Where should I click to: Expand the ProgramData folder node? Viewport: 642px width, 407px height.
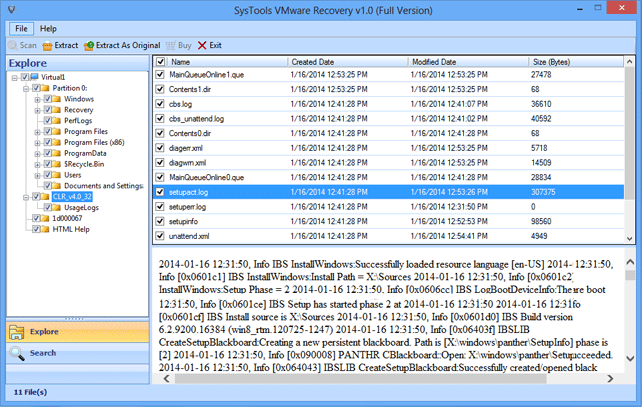click(37, 154)
